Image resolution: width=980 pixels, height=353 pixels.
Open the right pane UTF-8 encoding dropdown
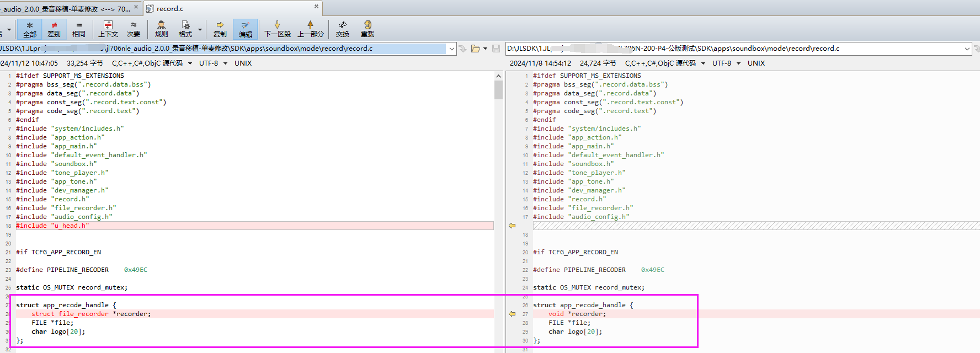click(738, 63)
